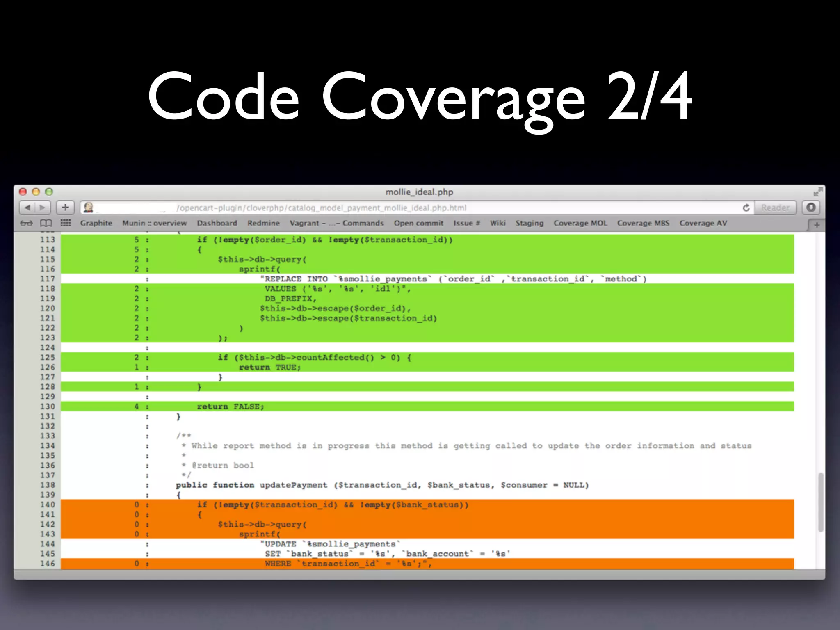Click the VALUES line 118

338,289
